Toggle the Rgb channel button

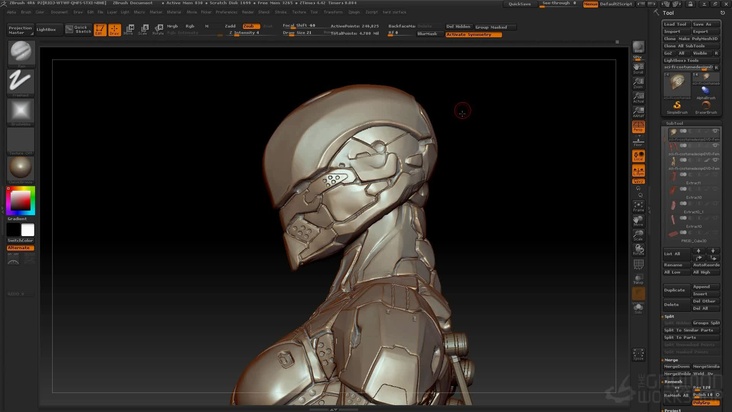190,27
